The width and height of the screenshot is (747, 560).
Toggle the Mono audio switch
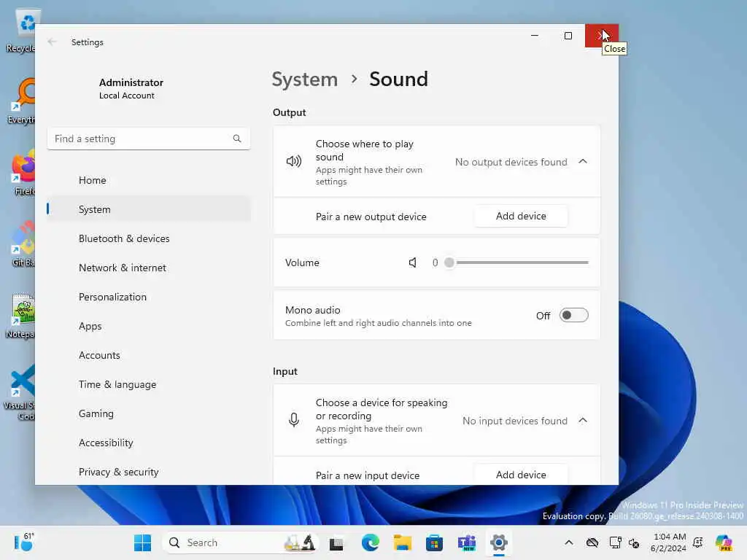point(573,315)
